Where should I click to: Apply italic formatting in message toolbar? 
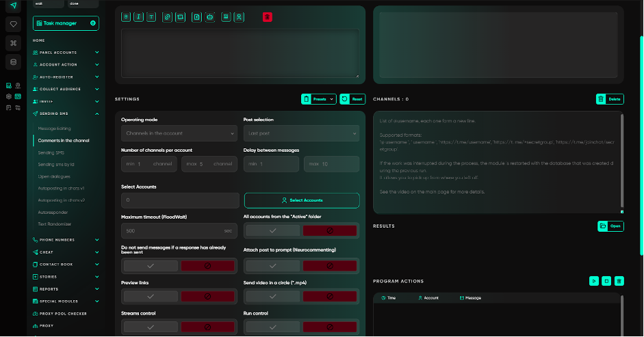[x=138, y=17]
